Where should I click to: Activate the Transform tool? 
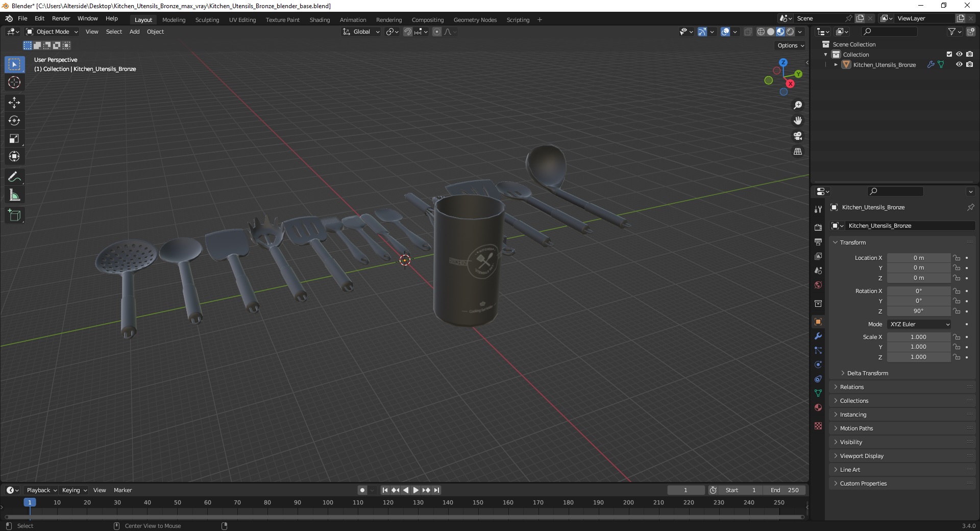click(14, 156)
